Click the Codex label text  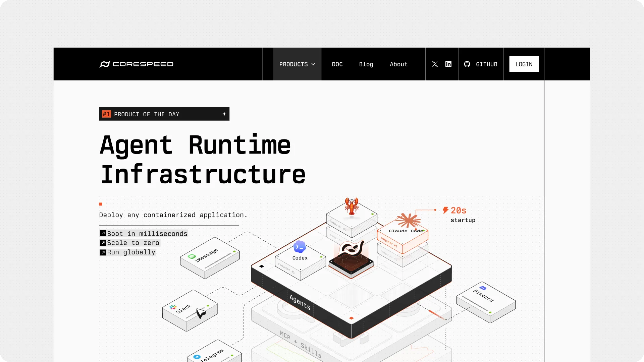[x=300, y=258]
